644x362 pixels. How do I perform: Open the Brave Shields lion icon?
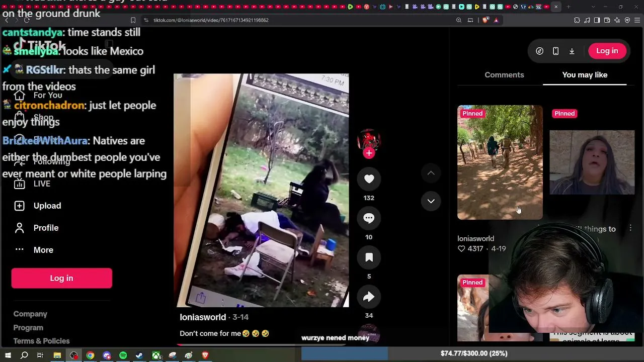pos(485,20)
